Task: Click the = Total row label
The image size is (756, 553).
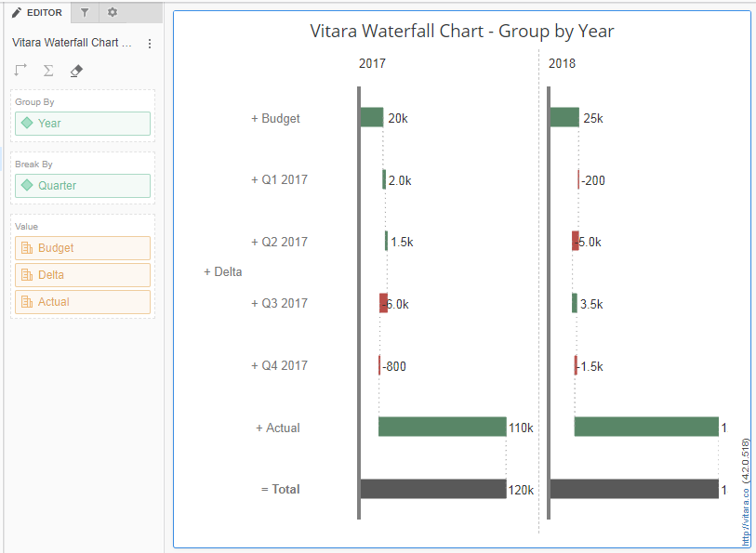Action: 280,489
